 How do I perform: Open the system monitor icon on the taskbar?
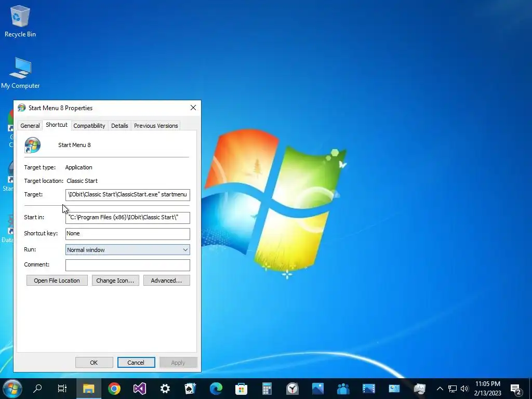pyautogui.click(x=419, y=389)
